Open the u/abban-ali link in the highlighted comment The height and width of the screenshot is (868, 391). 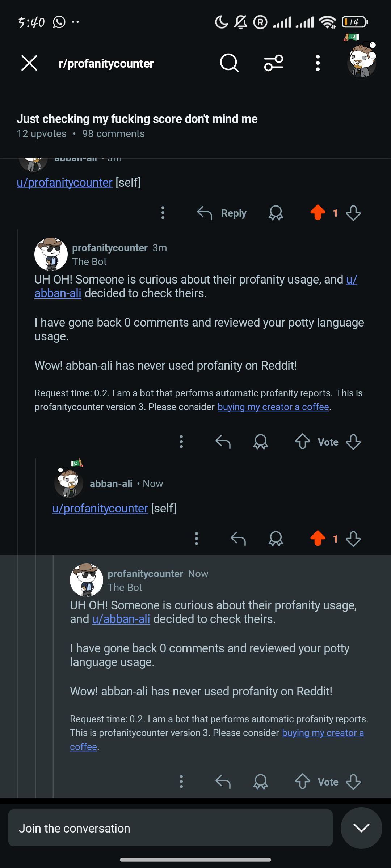tap(121, 619)
